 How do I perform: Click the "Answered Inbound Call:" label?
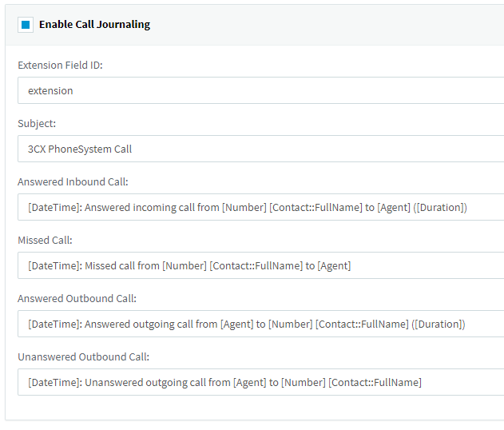[x=73, y=182]
